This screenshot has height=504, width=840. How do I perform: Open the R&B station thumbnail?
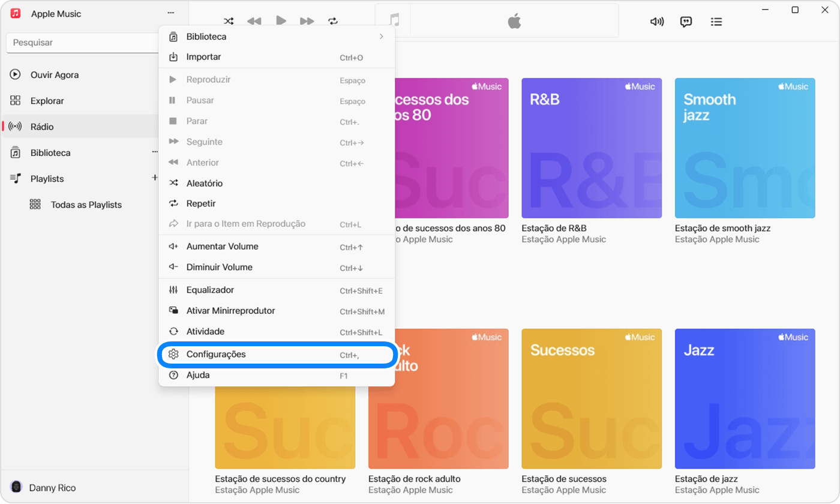point(592,148)
